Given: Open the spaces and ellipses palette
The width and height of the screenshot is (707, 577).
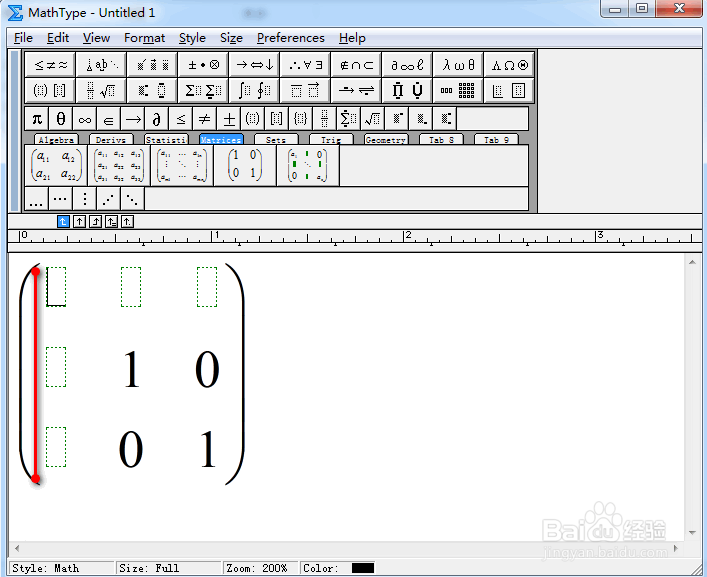Looking at the screenshot, I should point(101,65).
